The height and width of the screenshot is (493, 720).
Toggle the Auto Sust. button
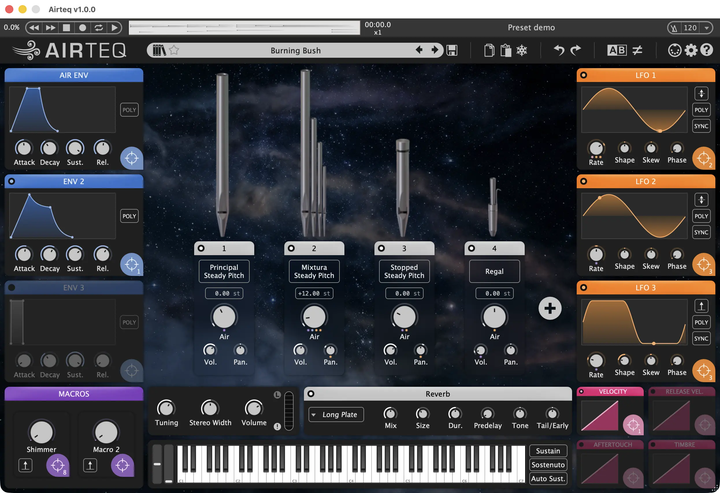coord(548,478)
